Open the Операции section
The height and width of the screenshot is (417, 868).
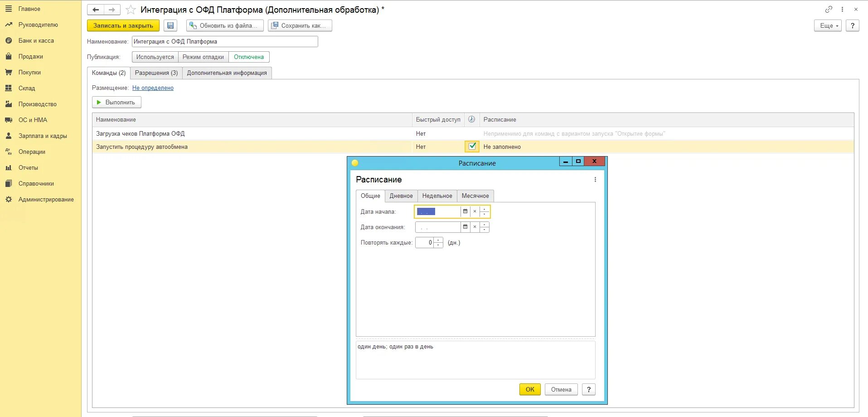point(32,152)
